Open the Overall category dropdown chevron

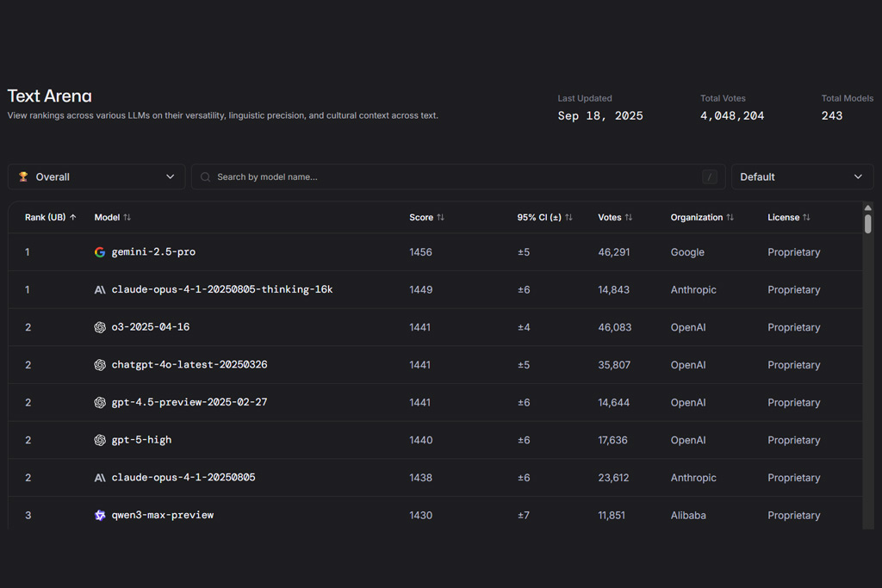click(170, 177)
